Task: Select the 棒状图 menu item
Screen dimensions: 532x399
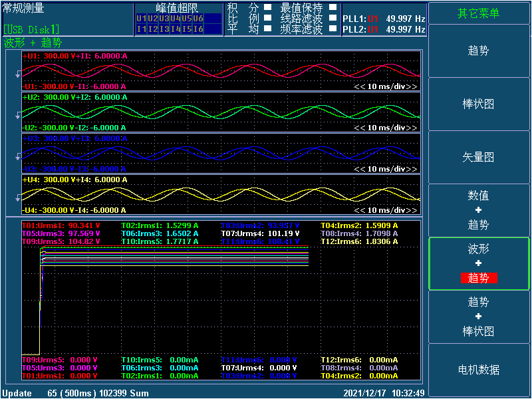Action: point(479,104)
